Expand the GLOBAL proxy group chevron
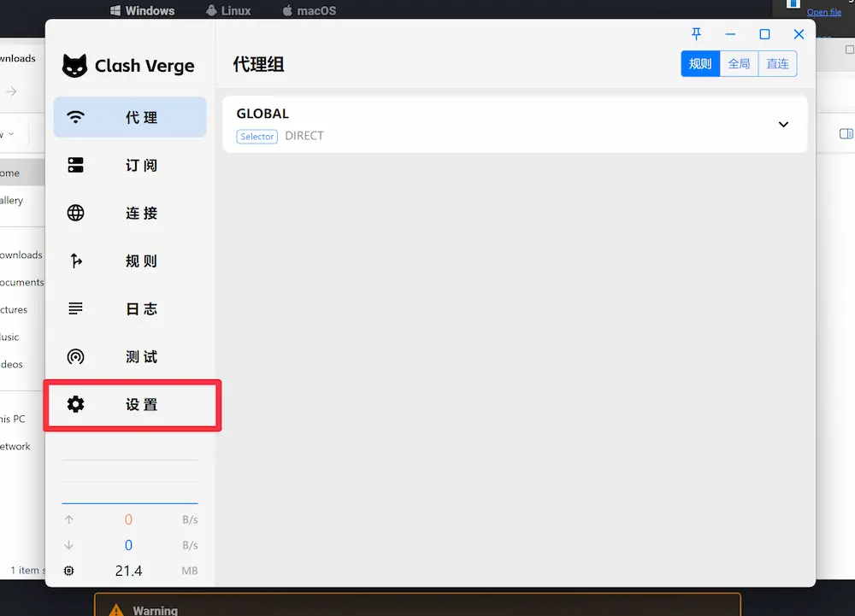855x616 pixels. point(783,125)
